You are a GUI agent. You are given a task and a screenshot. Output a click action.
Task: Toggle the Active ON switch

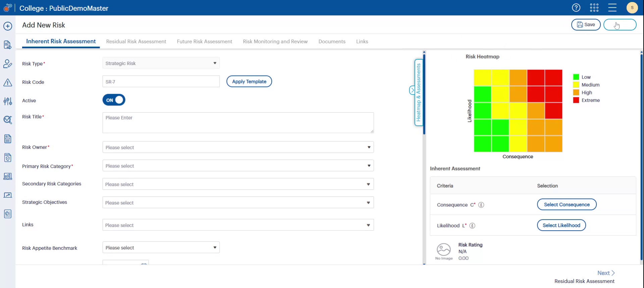click(x=114, y=100)
